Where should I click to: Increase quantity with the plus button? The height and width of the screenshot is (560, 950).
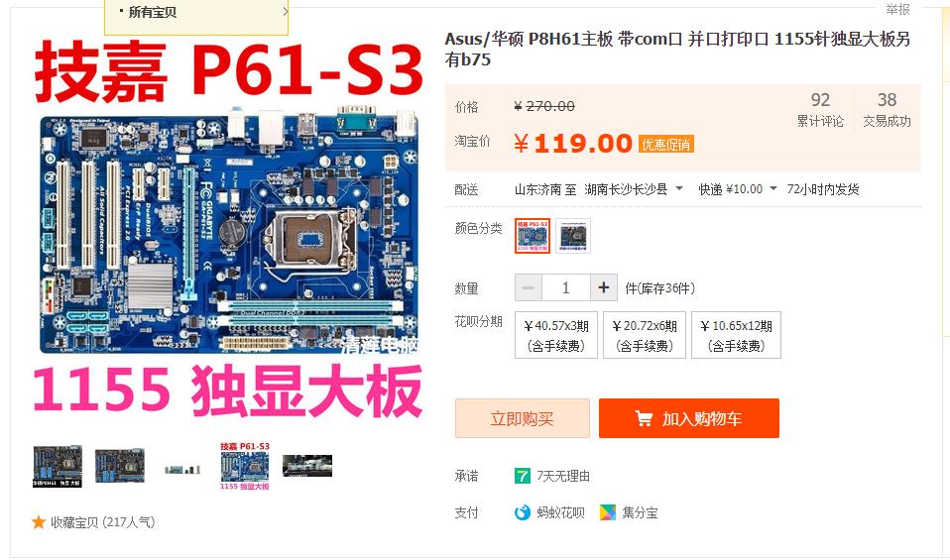point(604,287)
